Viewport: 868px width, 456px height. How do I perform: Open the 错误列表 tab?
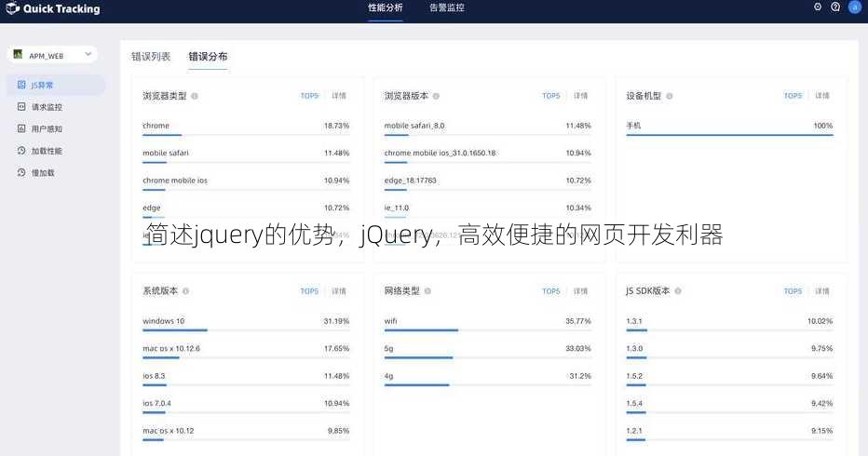pos(151,57)
